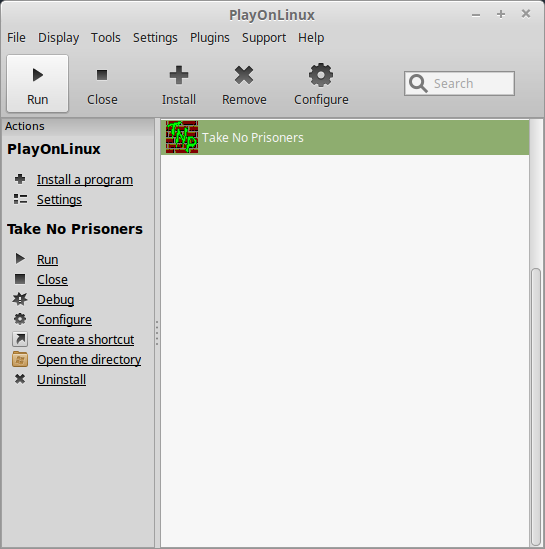The image size is (545, 549).
Task: Click the Install plus icon in toolbar
Action: click(179, 75)
